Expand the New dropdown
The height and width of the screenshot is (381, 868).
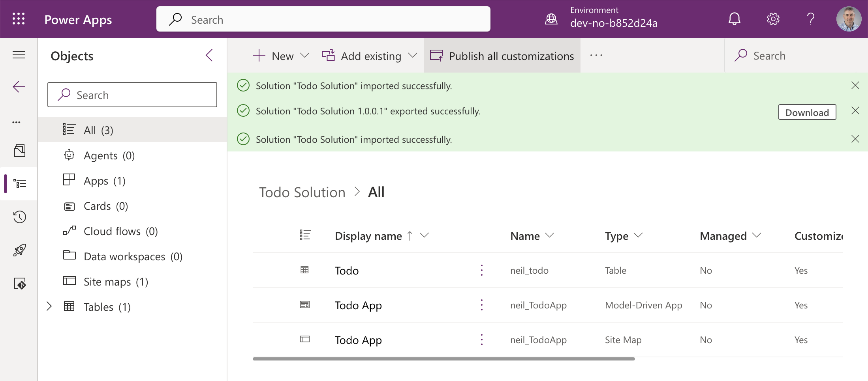(x=304, y=56)
